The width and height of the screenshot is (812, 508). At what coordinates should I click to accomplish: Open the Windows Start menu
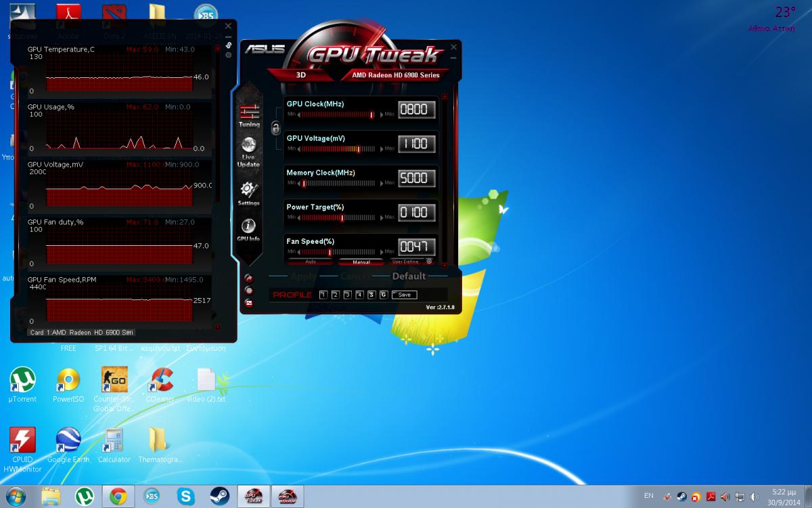click(16, 496)
